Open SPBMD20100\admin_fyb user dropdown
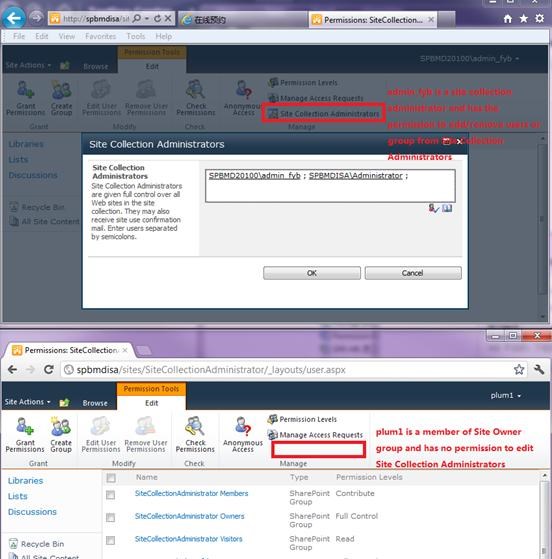 pos(469,58)
